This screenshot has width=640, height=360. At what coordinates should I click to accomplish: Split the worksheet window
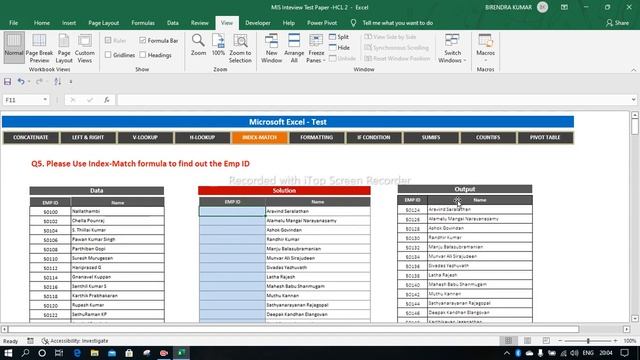pos(339,37)
